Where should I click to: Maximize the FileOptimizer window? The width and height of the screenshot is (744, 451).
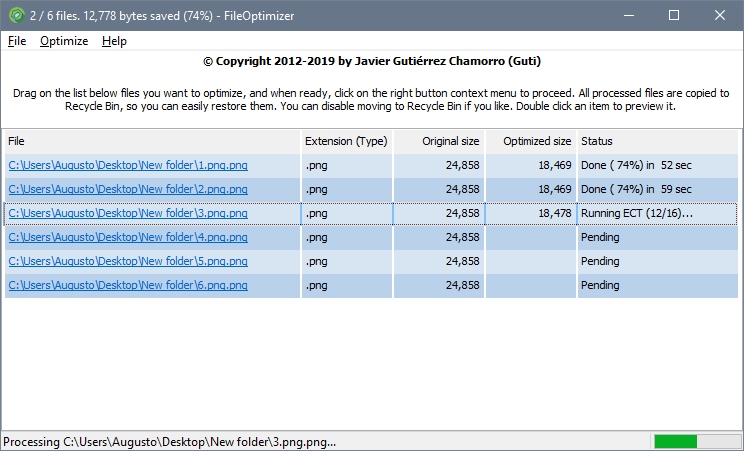tap(674, 16)
